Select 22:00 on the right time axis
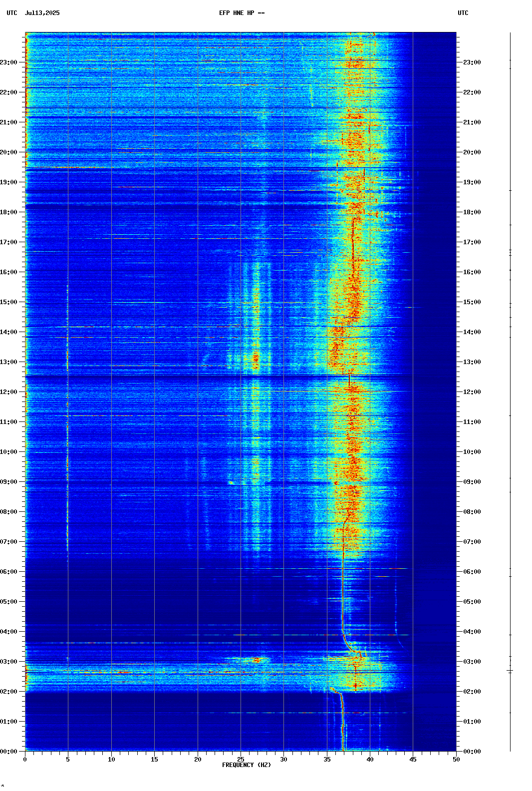Viewport: 532px width, 791px height. click(472, 92)
